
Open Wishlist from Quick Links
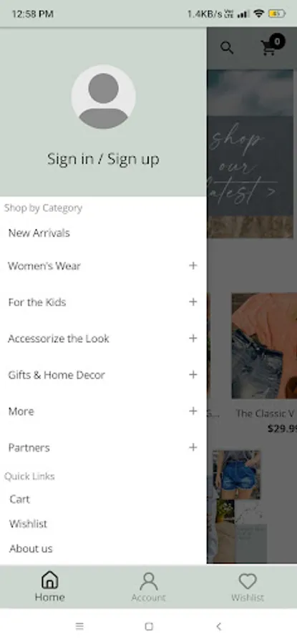28,524
